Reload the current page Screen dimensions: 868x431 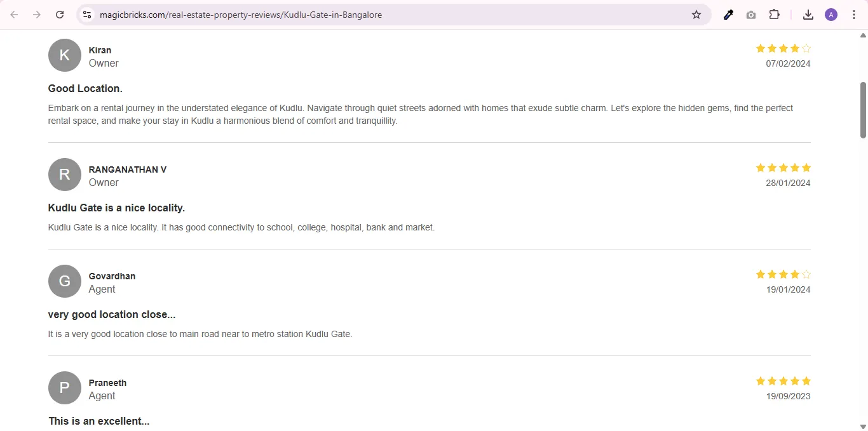tap(60, 14)
